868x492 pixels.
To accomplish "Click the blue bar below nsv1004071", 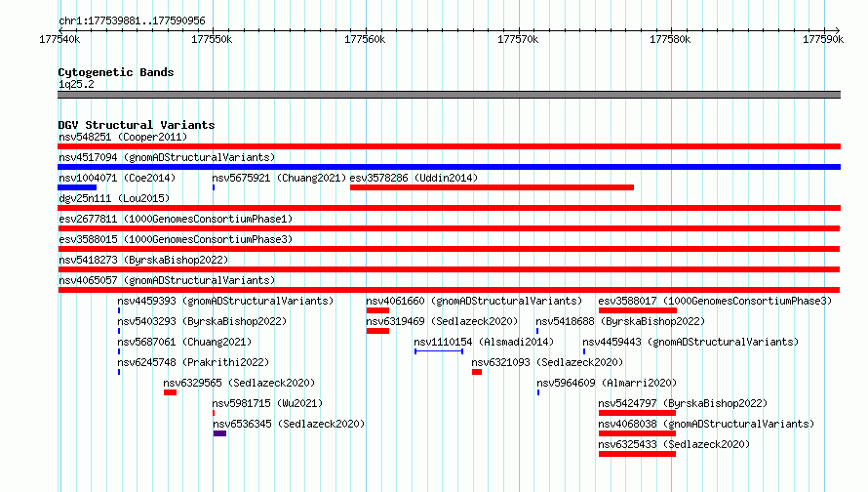I will (x=77, y=187).
